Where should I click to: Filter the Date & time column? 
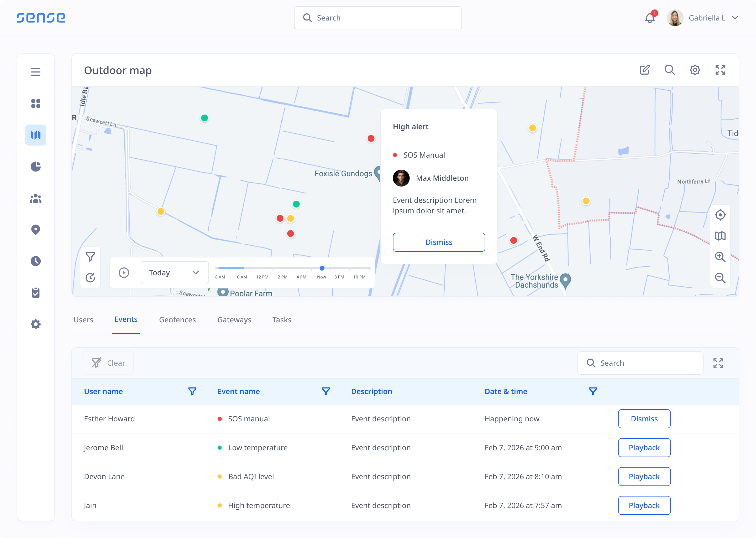point(593,391)
